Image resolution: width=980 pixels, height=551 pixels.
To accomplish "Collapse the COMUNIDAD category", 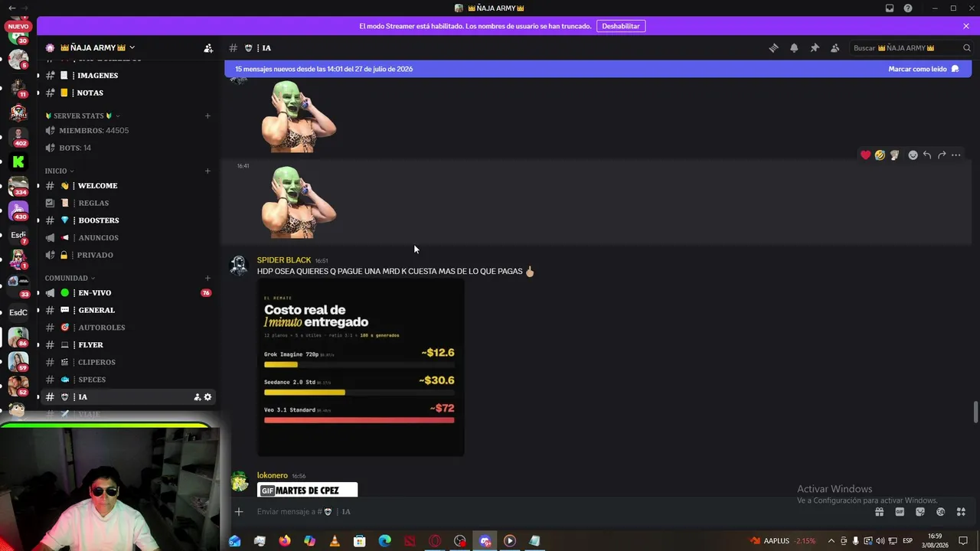I will click(70, 278).
